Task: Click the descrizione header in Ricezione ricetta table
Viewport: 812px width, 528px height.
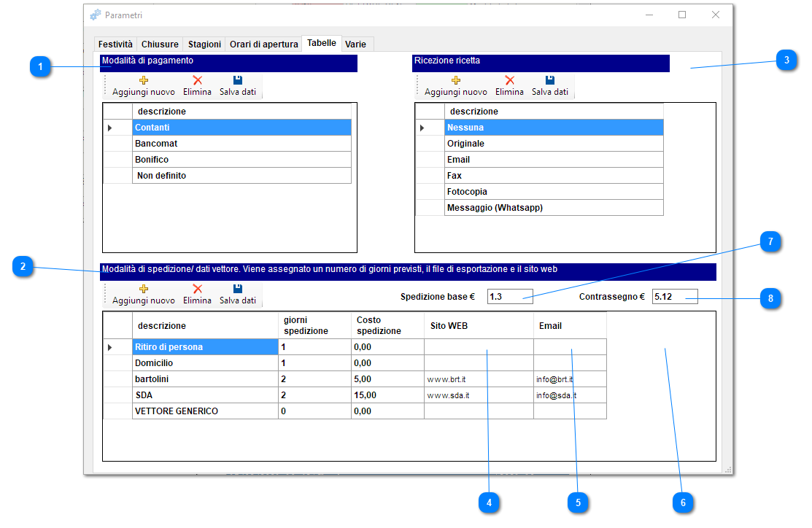Action: click(554, 112)
